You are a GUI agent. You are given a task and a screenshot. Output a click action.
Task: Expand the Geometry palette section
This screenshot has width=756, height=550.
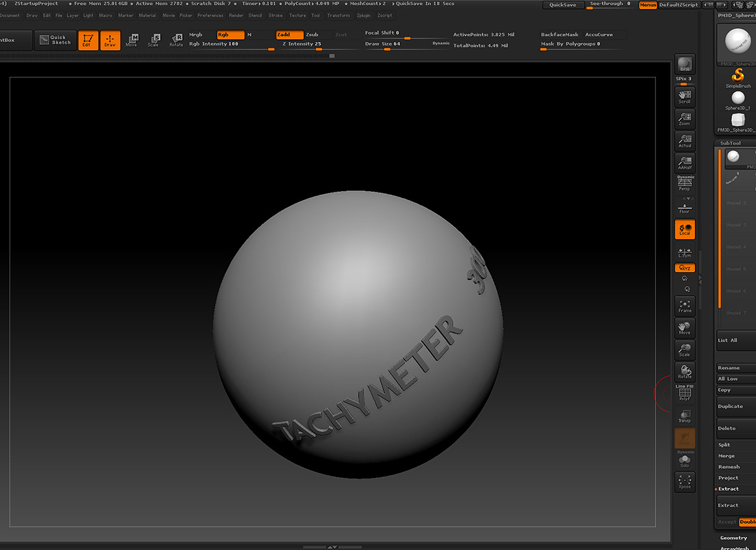coord(733,538)
